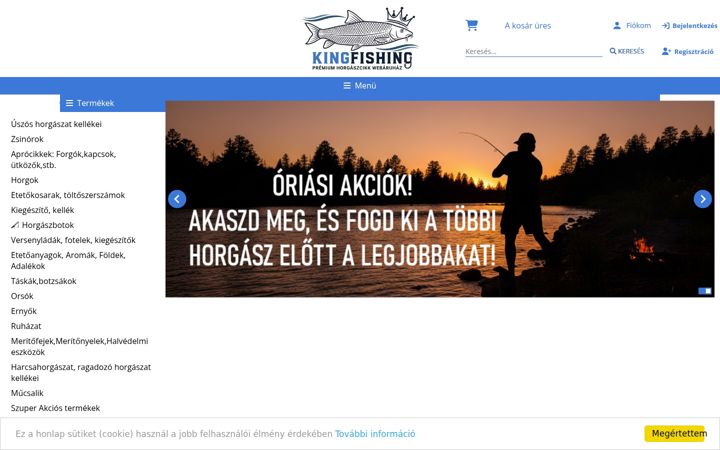
Task: Open Horgászbotok category
Action: pyautogui.click(x=42, y=225)
